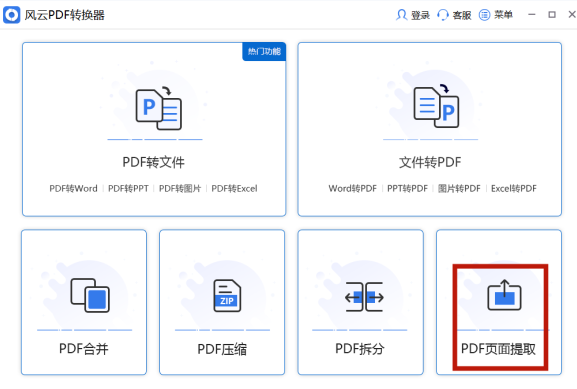Choose PDF转Word option
The width and height of the screenshot is (577, 389).
(x=74, y=188)
